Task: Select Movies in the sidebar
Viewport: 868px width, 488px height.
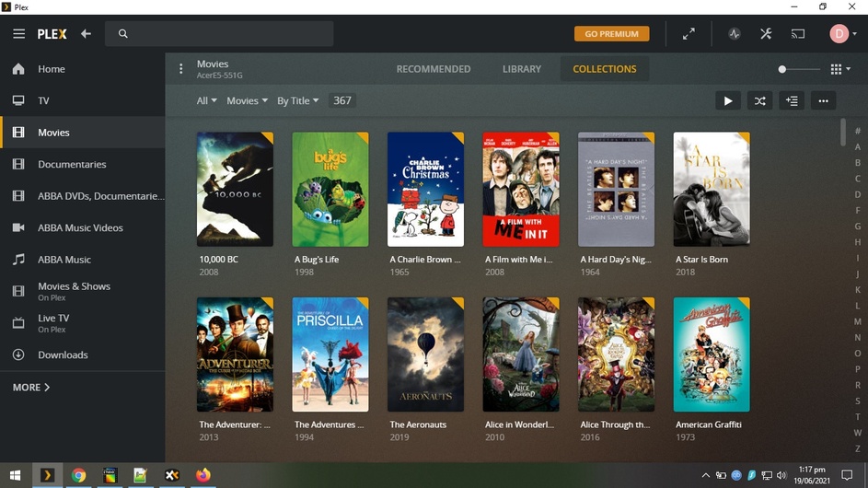Action: [83, 133]
